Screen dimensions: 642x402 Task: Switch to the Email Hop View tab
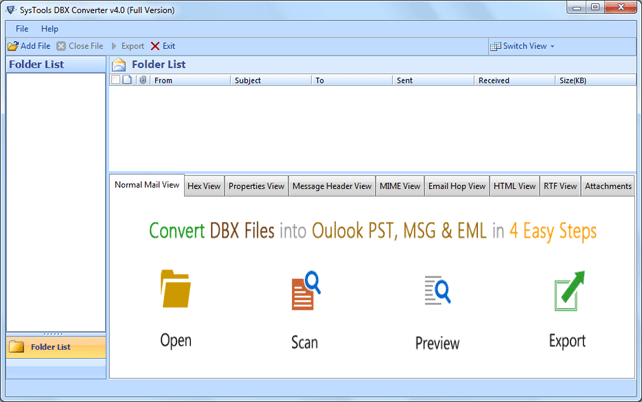coord(457,186)
